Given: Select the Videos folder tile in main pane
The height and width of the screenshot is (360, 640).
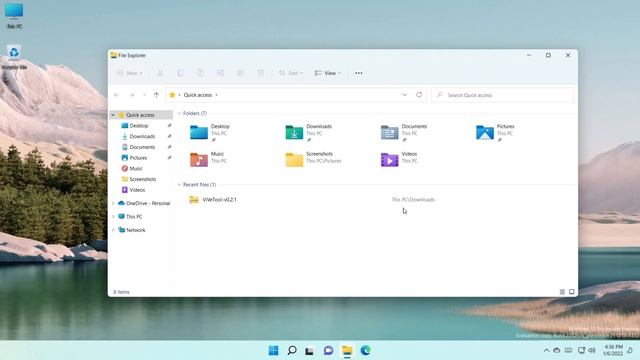Looking at the screenshot, I should (400, 159).
